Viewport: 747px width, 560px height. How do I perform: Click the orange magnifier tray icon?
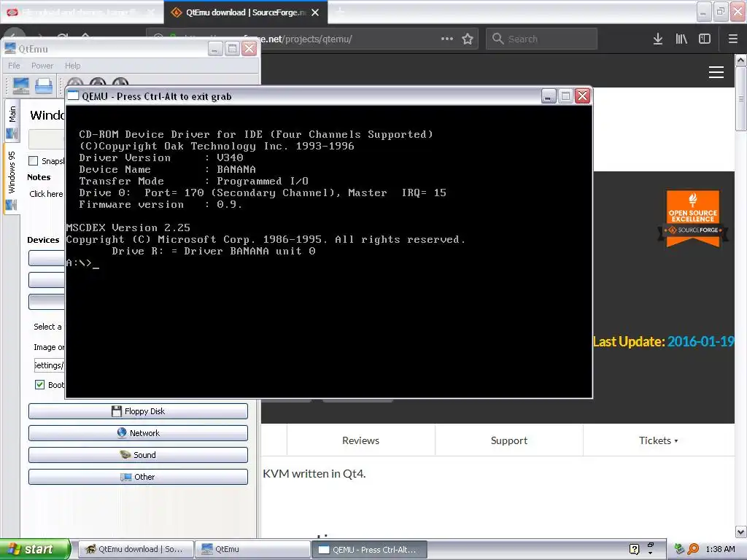coord(693,549)
